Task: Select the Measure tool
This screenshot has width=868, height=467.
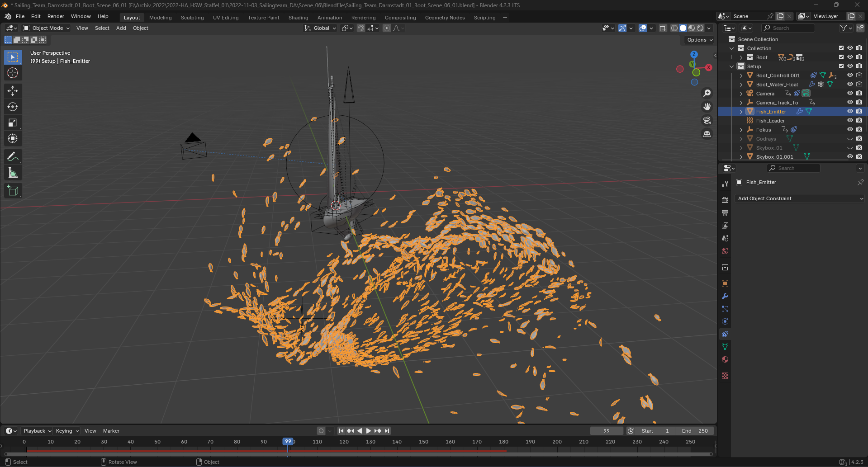Action: point(13,173)
